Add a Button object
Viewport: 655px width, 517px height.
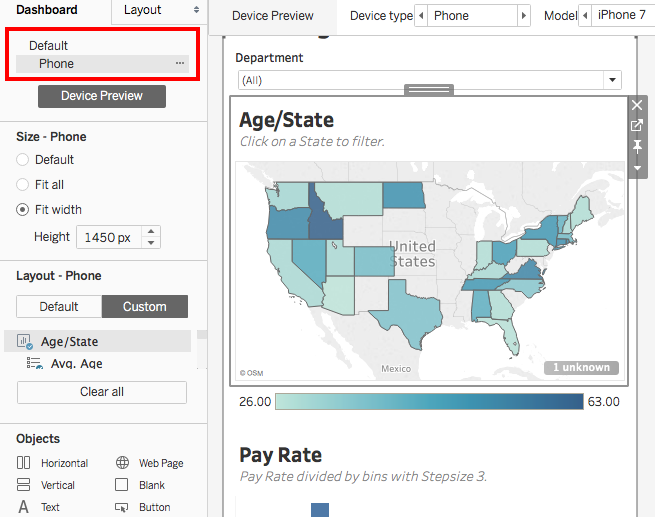[x=143, y=507]
